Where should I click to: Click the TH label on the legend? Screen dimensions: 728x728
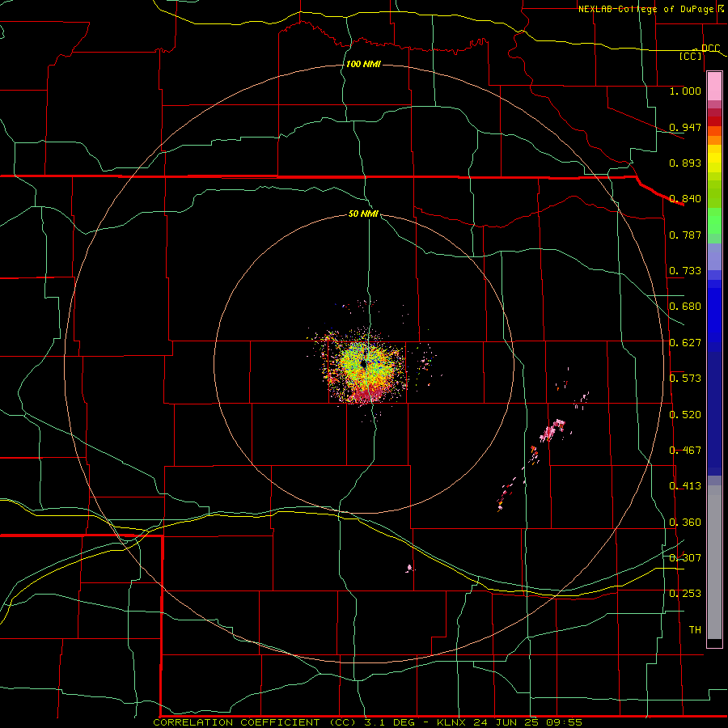point(695,630)
